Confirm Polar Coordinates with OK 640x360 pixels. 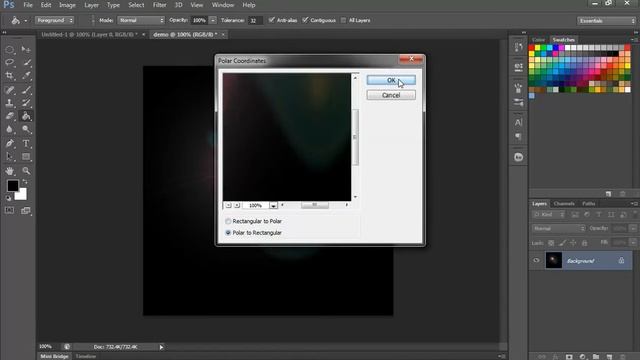pyautogui.click(x=391, y=80)
